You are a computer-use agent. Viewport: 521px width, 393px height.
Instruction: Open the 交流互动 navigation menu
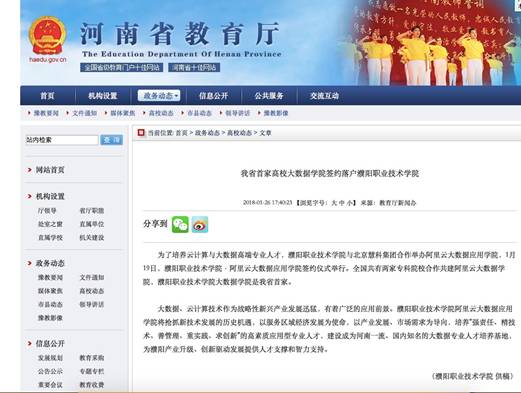click(x=324, y=96)
